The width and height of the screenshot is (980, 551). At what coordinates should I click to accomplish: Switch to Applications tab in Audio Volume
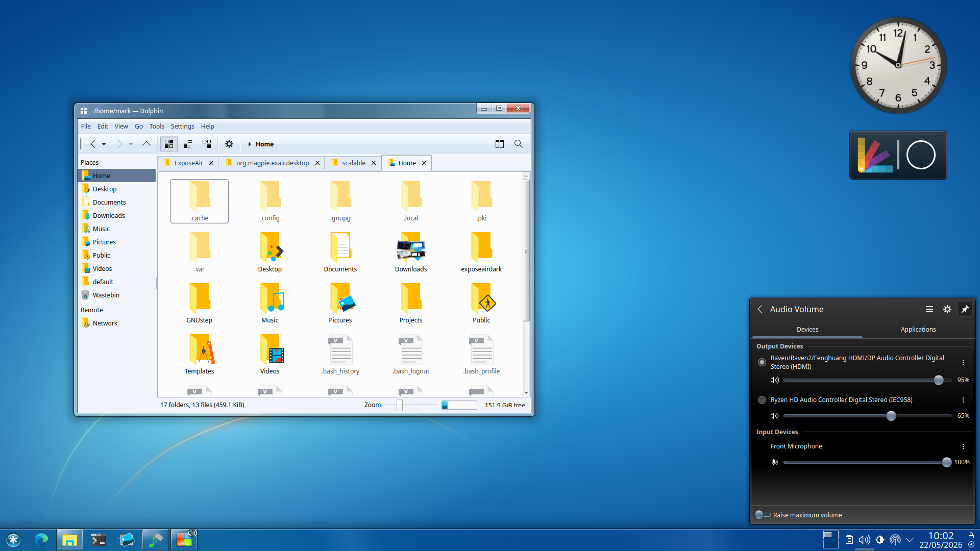pos(918,330)
